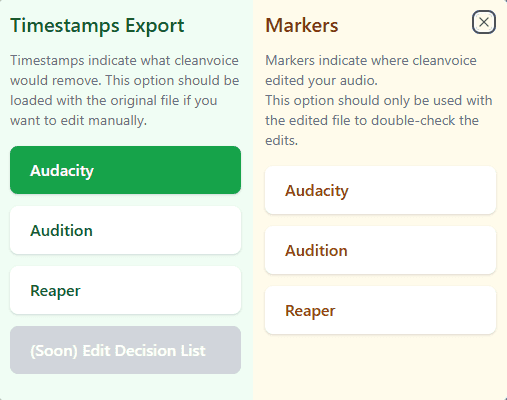Click the text 'loaded with the original file'

coord(95,100)
